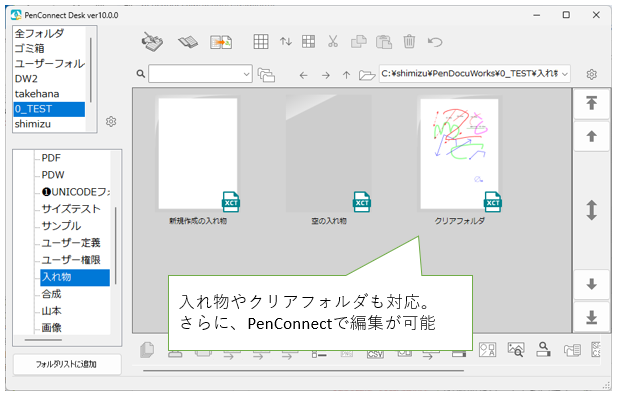Image resolution: width=619 pixels, height=398 pixels.
Task: Click the image search icon
Action: coord(516,350)
